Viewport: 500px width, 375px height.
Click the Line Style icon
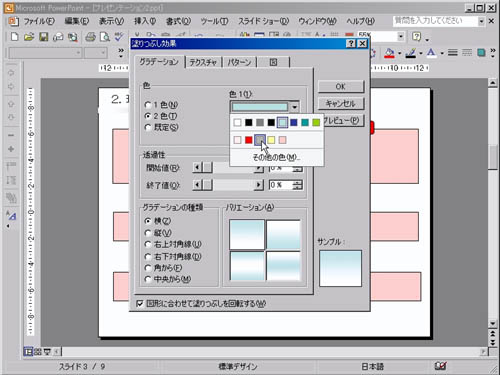click(452, 53)
